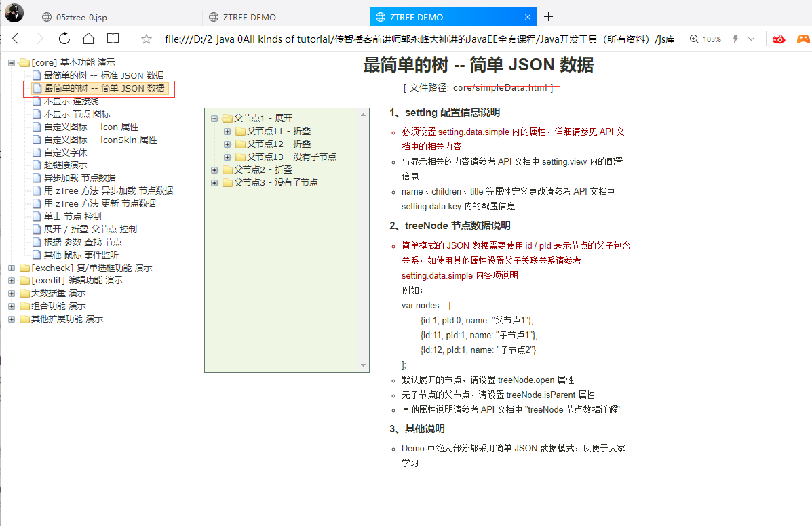The image size is (812, 526).
Task: Expand the 组合功能 演示 node
Action: [x=12, y=306]
